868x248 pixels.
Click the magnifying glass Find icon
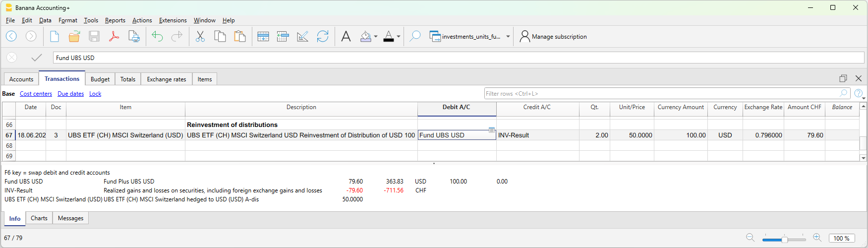pos(415,36)
